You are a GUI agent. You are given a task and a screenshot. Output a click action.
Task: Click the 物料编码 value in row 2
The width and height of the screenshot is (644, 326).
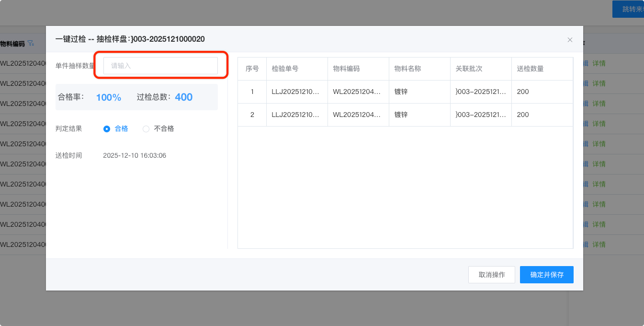(358, 115)
